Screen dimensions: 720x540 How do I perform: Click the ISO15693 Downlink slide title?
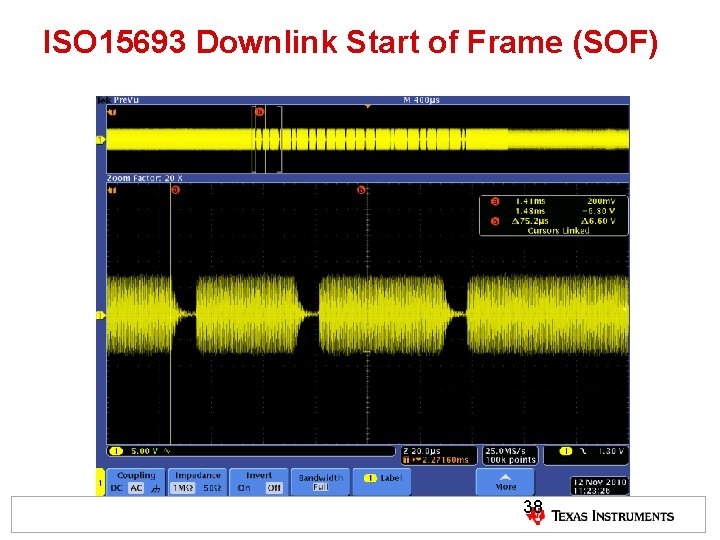point(350,42)
